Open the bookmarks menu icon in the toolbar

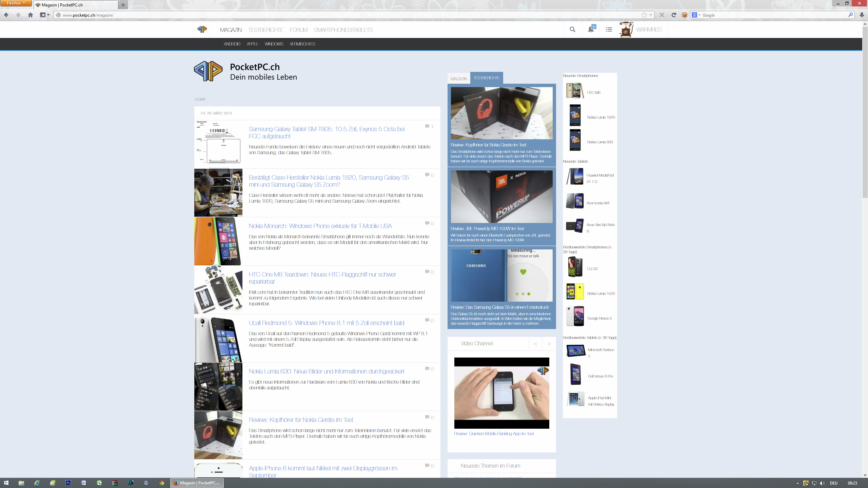pyautogui.click(x=44, y=15)
